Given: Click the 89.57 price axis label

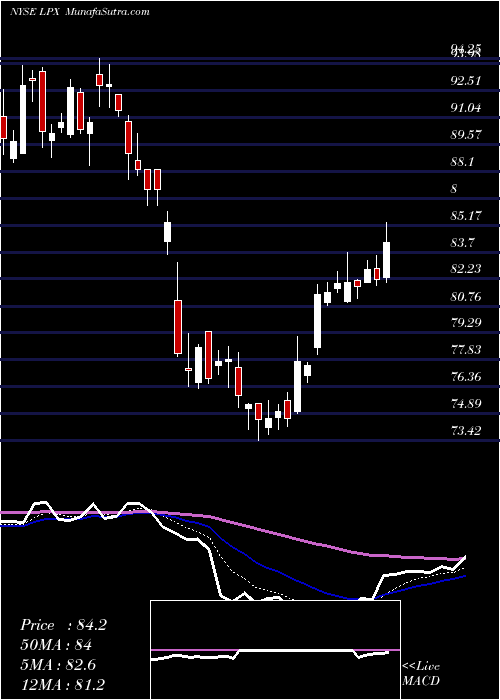Looking at the screenshot, I should pyautogui.click(x=466, y=134).
